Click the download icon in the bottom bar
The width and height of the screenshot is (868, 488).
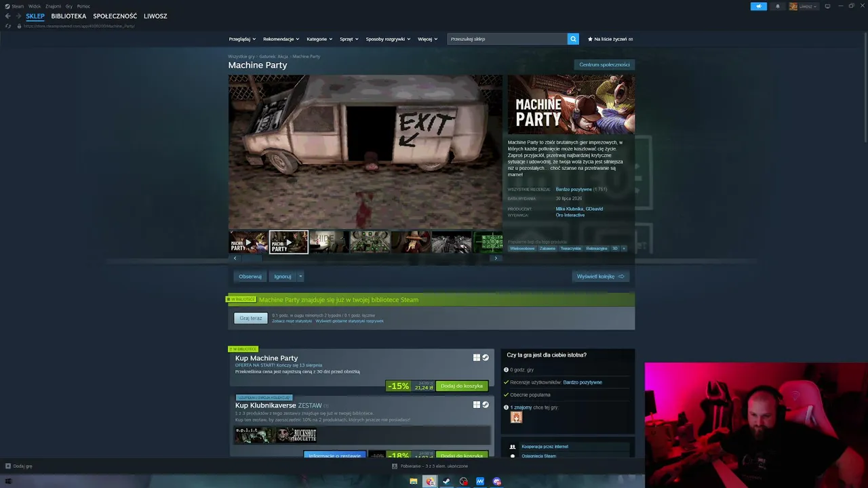(x=395, y=466)
